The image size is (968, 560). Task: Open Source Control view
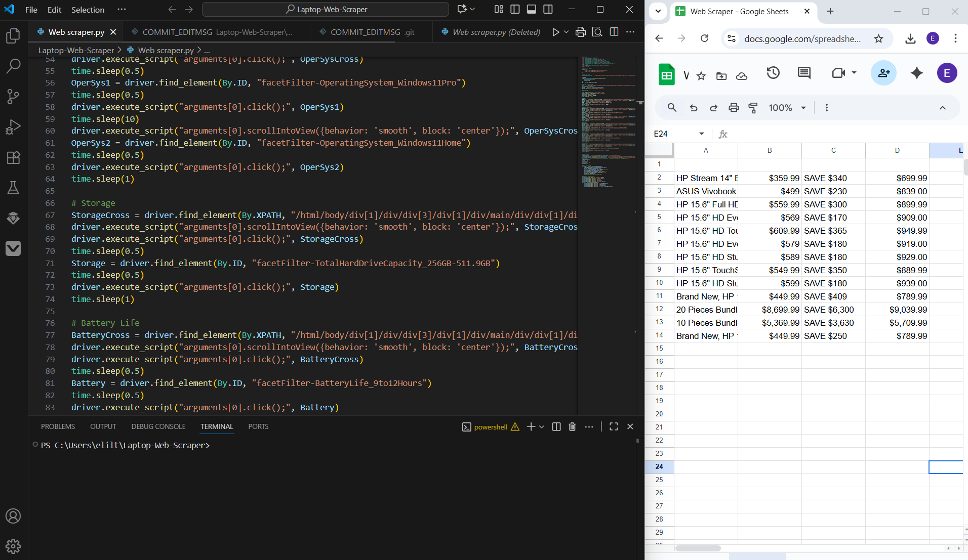[x=13, y=96]
